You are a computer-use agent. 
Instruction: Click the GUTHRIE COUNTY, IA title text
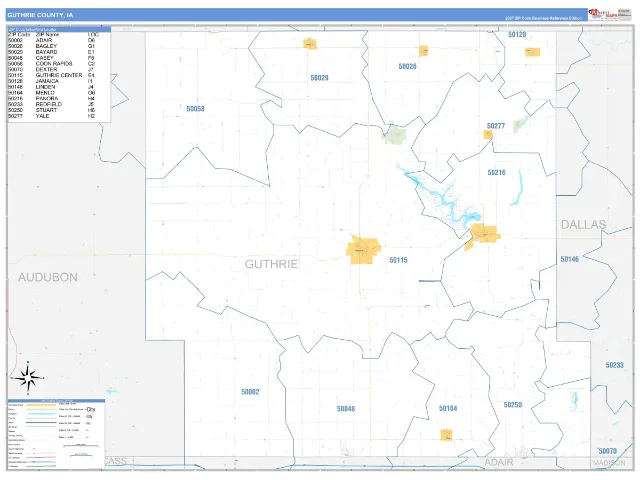40,15
